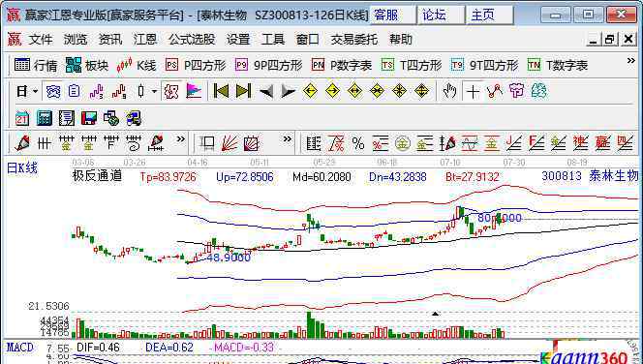The height and width of the screenshot is (364, 643).
Task: Open the 窗口 menu
Action: [x=308, y=40]
